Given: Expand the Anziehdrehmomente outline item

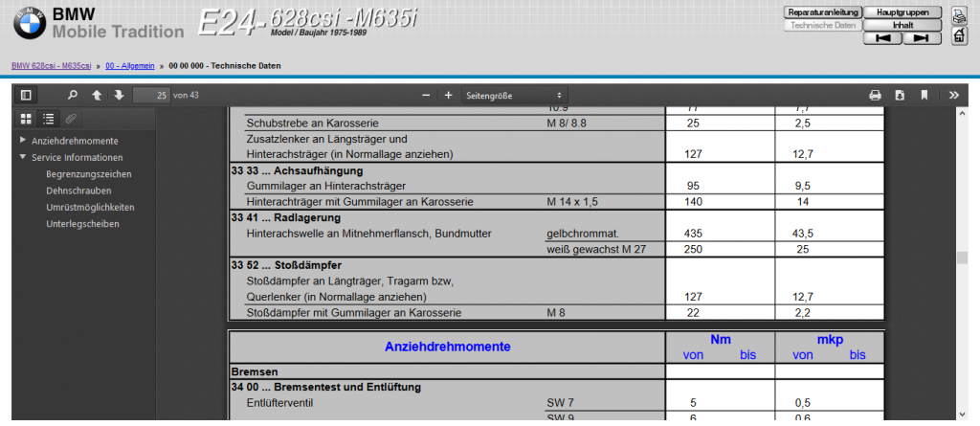Looking at the screenshot, I should point(23,141).
